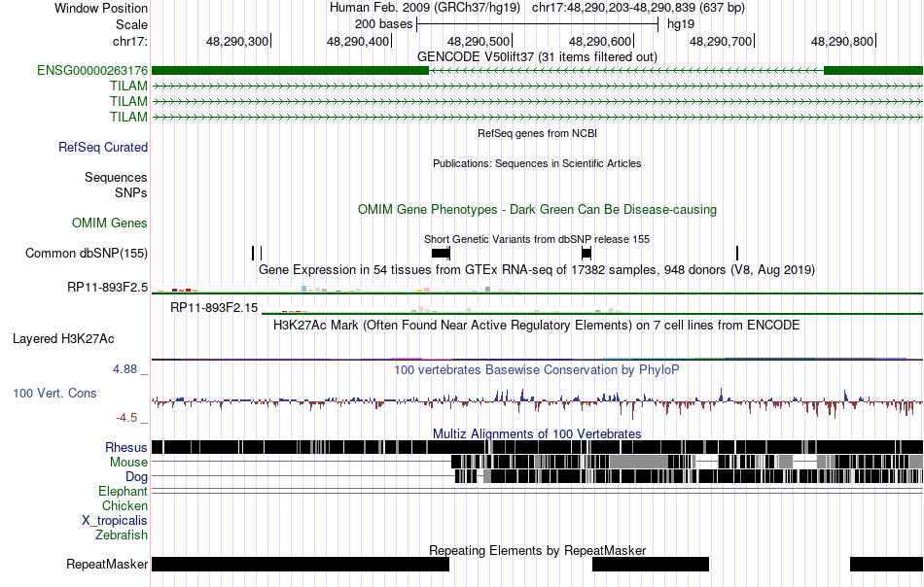The image size is (924, 587).
Task: Click the chr17: ruler label
Action: pyautogui.click(x=130, y=41)
